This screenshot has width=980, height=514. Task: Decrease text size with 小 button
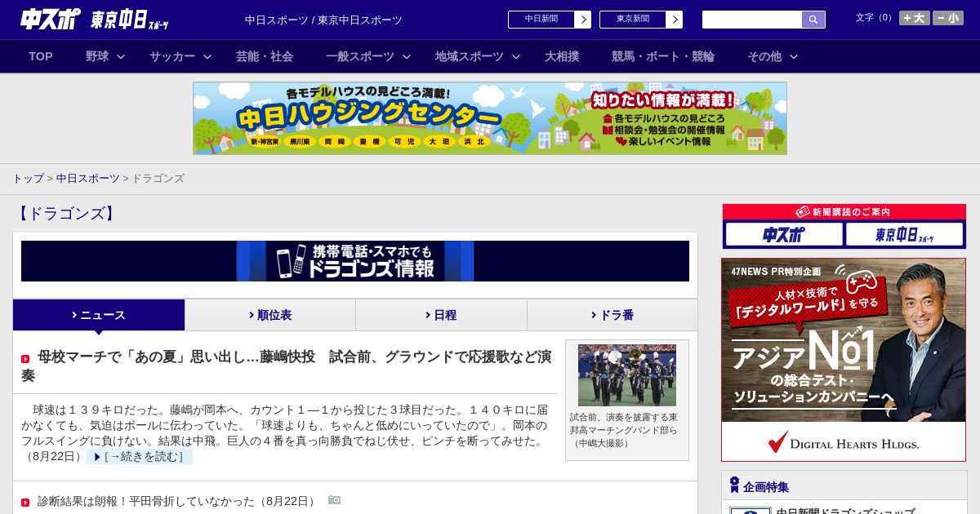pyautogui.click(x=948, y=18)
